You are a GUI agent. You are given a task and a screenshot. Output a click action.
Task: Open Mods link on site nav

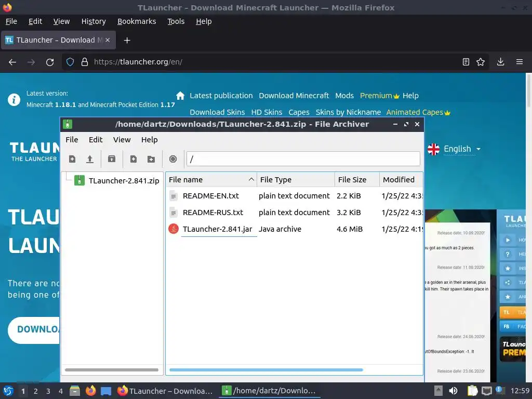(x=344, y=96)
